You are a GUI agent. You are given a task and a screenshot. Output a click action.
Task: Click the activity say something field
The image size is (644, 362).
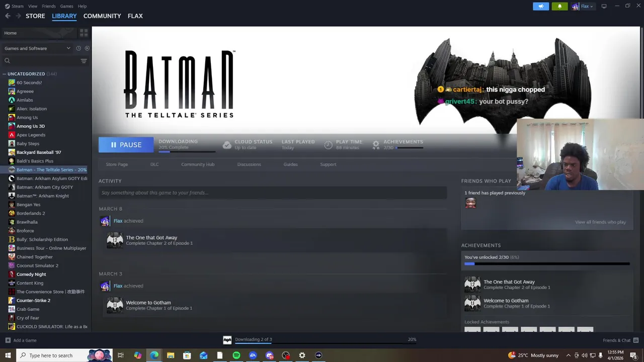coord(273,193)
